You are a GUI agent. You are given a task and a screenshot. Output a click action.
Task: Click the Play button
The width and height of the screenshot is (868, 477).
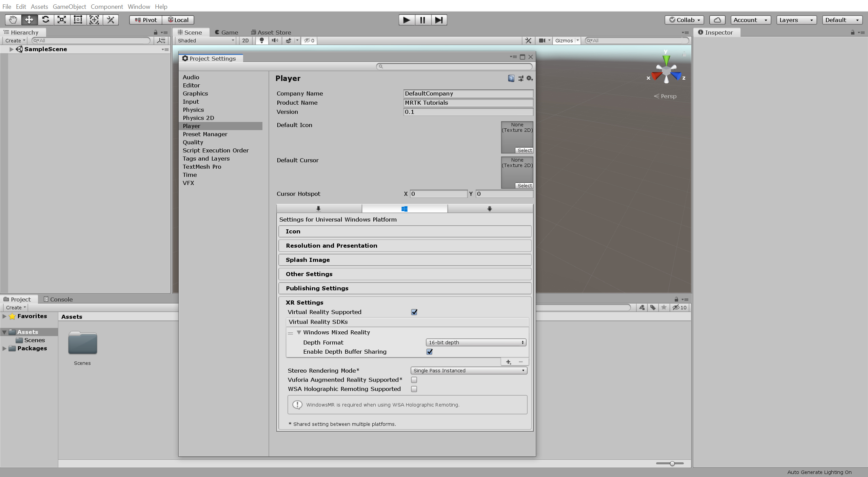[x=407, y=20]
